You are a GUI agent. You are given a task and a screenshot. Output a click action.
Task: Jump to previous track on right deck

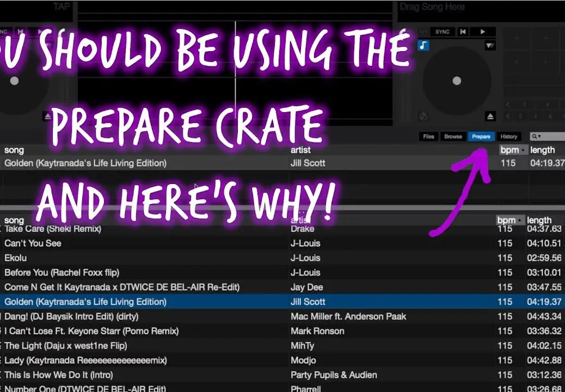point(463,32)
